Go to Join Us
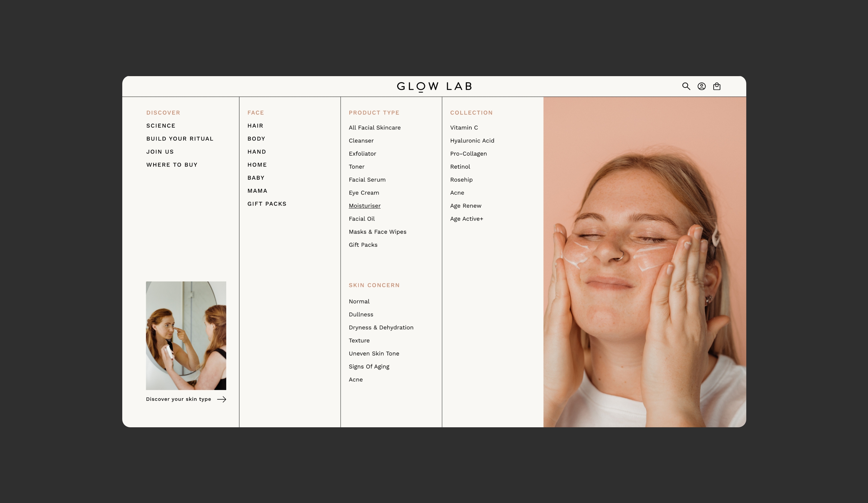Viewport: 868px width, 503px height. coord(160,152)
